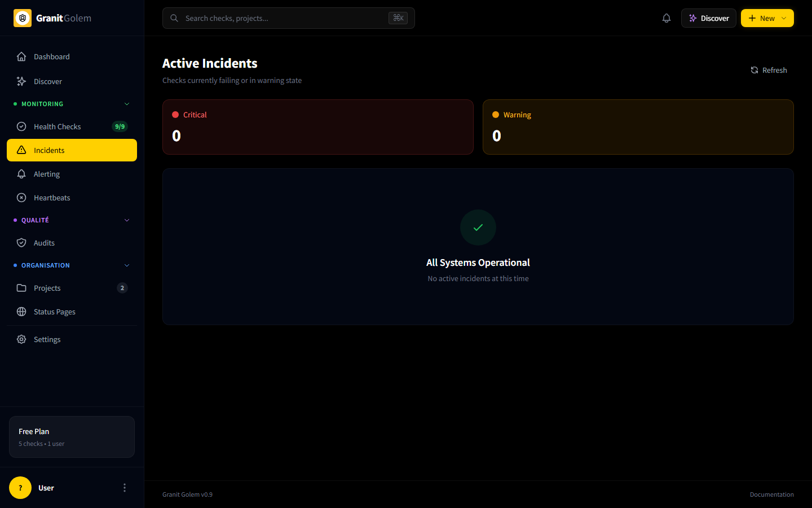Screen dimensions: 812x508
Task: Click the MONITORING section header label
Action: (x=42, y=104)
